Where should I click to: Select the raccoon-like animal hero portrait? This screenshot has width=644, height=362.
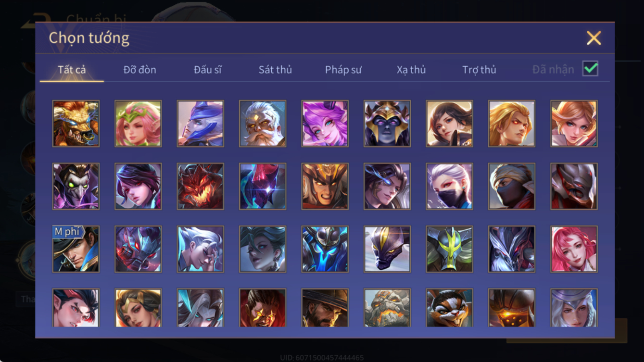pyautogui.click(x=450, y=308)
